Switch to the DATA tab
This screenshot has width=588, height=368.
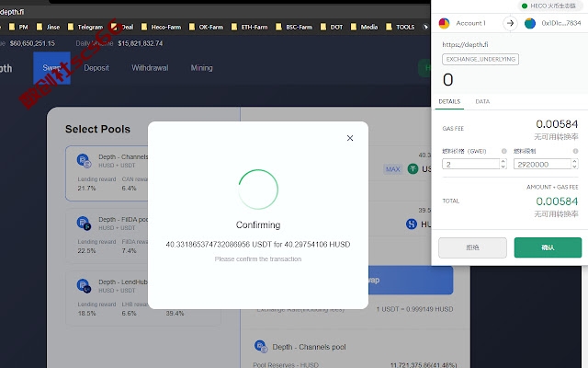click(482, 101)
